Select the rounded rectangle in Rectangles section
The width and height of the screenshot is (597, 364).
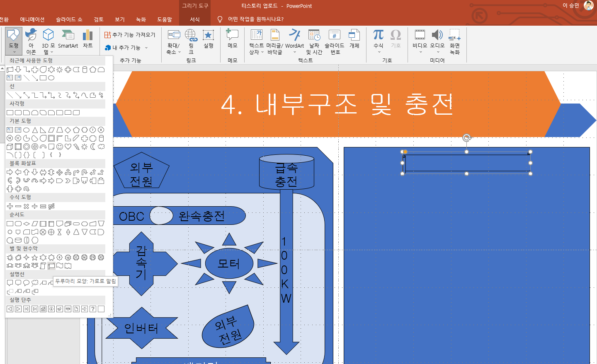point(18,113)
